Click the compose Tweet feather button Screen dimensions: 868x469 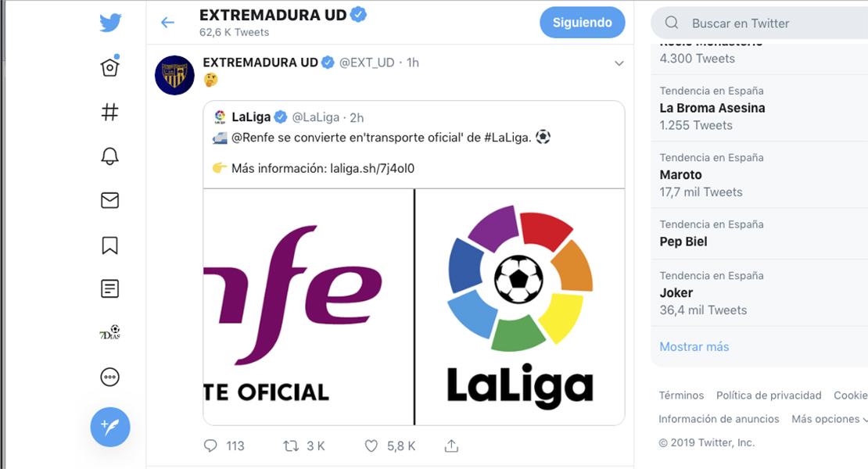coord(110,427)
